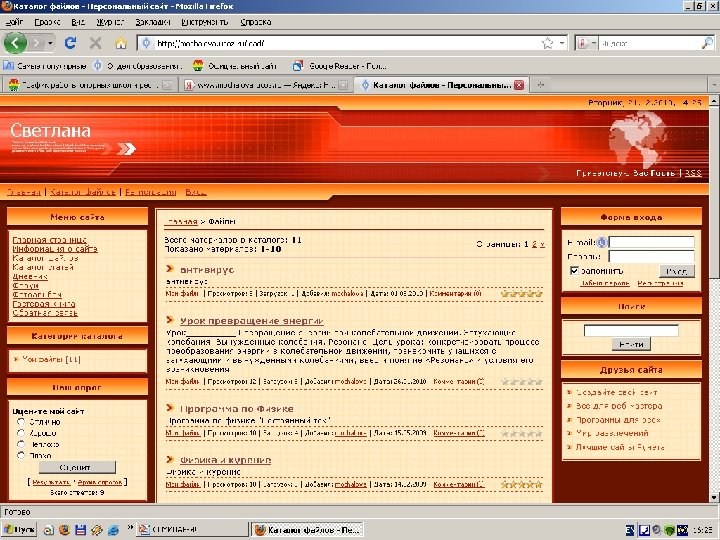Switch to the first browser tab
Image resolution: width=720 pixels, height=540 pixels.
pyautogui.click(x=90, y=85)
